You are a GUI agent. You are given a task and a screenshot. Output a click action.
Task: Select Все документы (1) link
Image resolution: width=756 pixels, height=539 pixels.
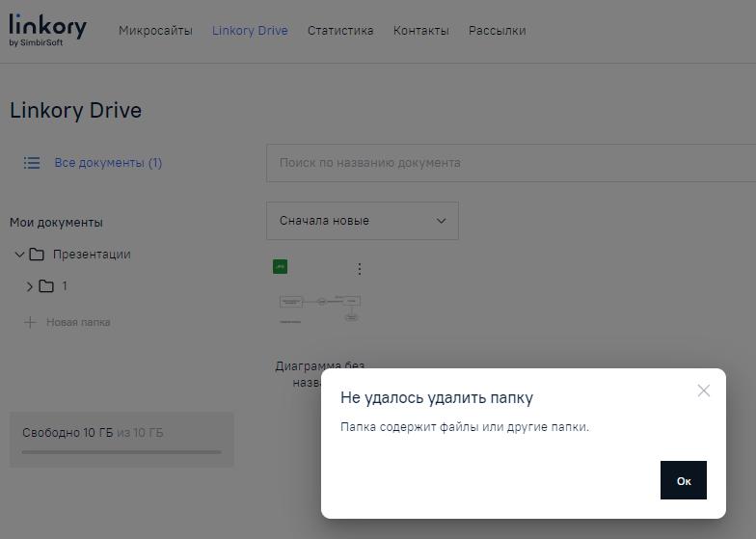point(108,163)
